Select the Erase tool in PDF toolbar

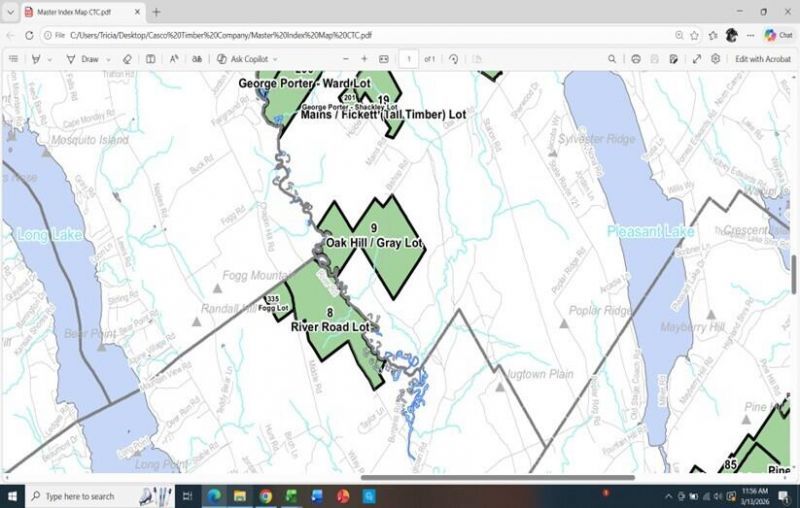[x=127, y=59]
